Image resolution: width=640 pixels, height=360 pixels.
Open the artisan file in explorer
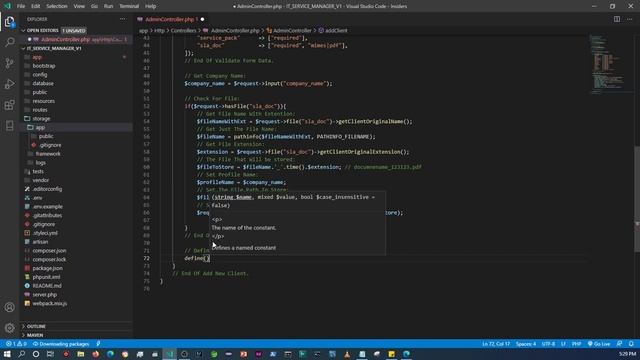(40, 242)
